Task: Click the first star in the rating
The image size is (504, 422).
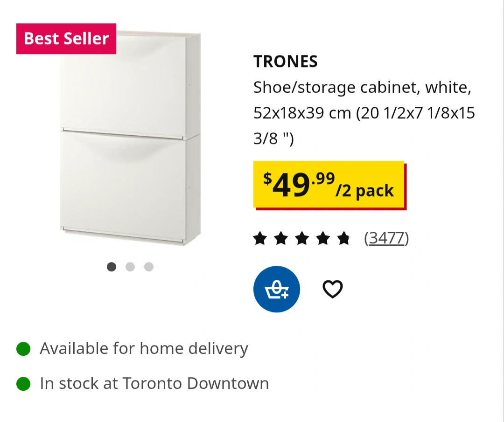Action: (260, 239)
